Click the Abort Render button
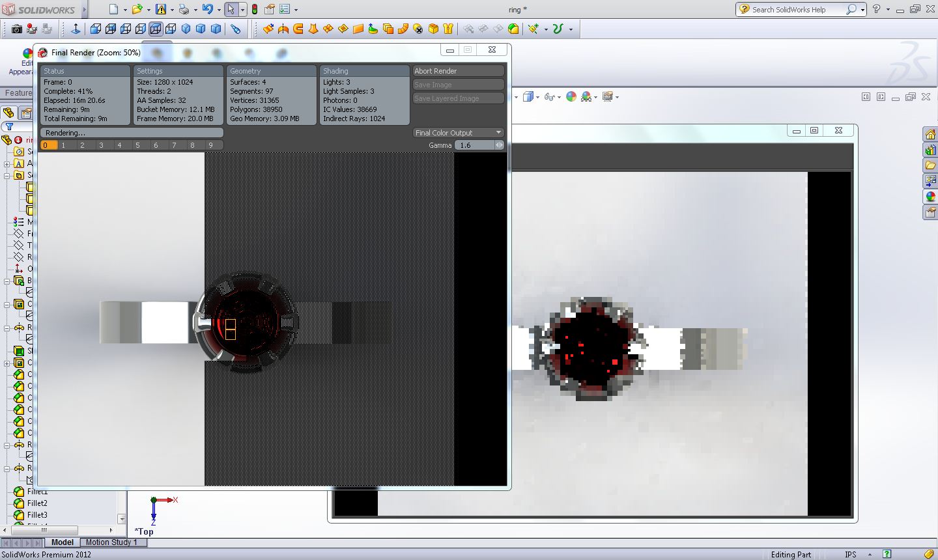The height and width of the screenshot is (560, 938). (x=459, y=71)
